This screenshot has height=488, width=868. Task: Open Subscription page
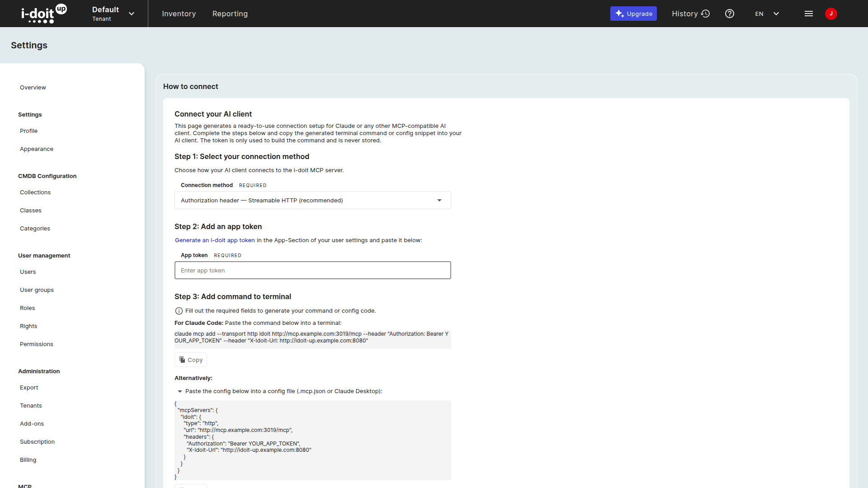point(37,442)
